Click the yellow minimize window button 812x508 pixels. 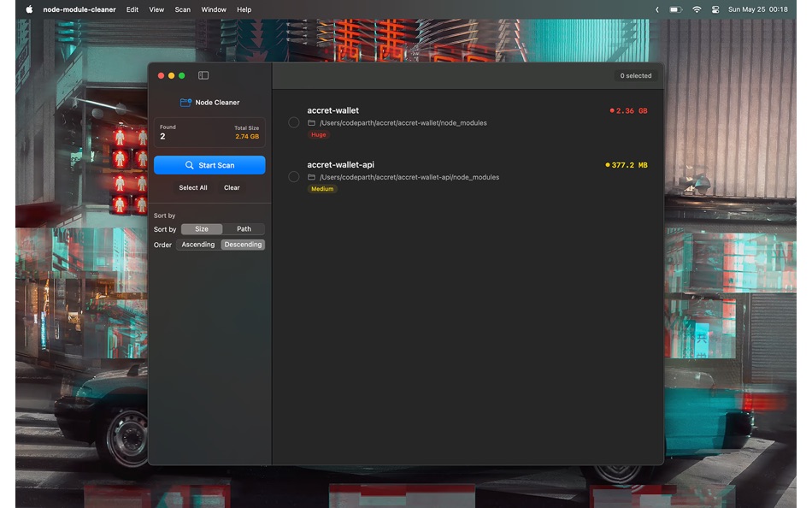point(172,75)
